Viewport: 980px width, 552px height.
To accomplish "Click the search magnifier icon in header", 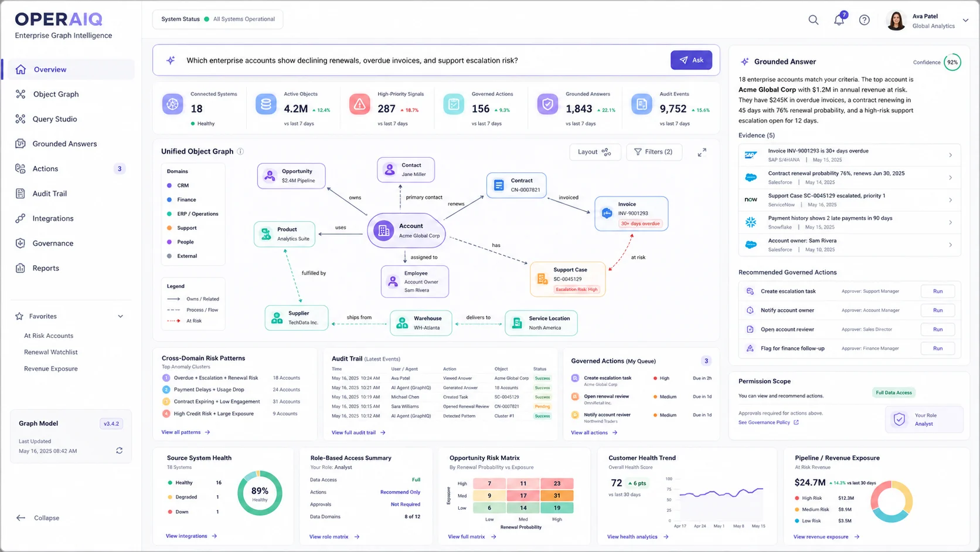I will (x=814, y=20).
